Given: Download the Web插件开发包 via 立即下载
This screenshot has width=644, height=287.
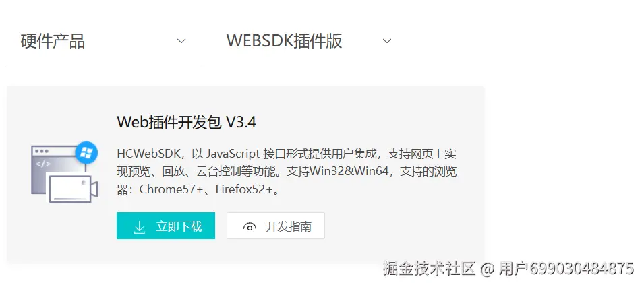Looking at the screenshot, I should [x=165, y=226].
